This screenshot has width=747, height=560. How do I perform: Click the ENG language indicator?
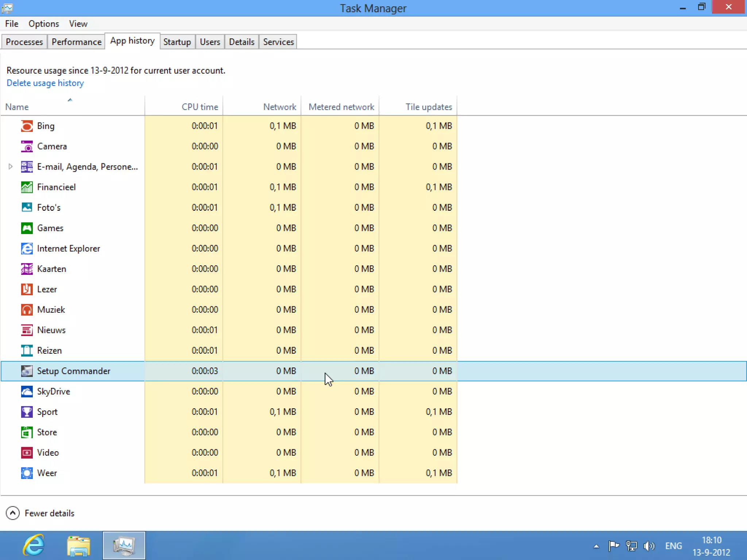click(673, 546)
